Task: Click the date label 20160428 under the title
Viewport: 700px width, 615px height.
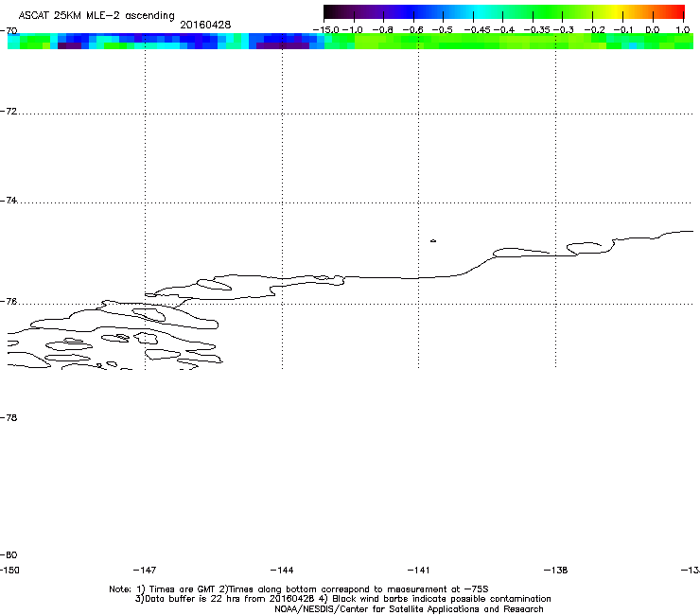Action: pos(205,25)
